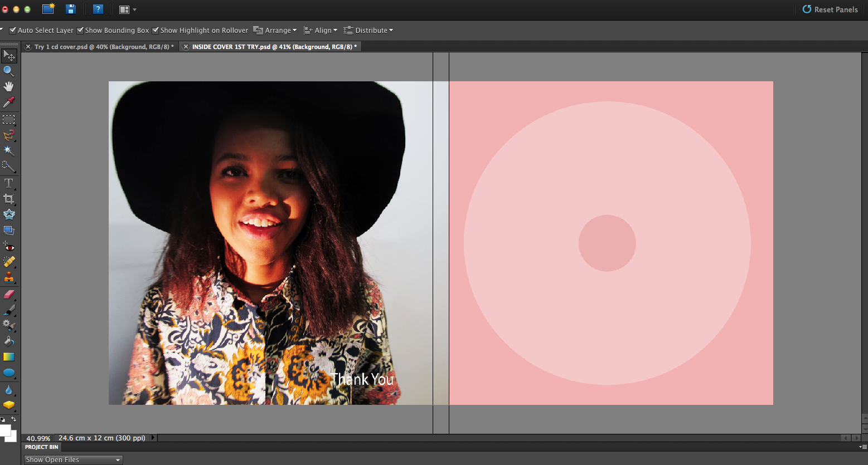Close the Try 1 cd cover.psd tab
The width and height of the screenshot is (868, 465).
pyautogui.click(x=28, y=47)
